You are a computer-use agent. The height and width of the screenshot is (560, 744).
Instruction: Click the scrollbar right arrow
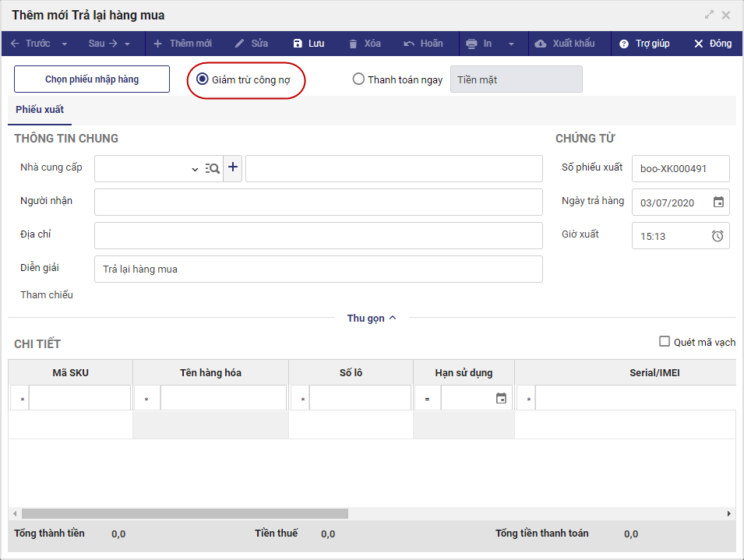[x=729, y=513]
